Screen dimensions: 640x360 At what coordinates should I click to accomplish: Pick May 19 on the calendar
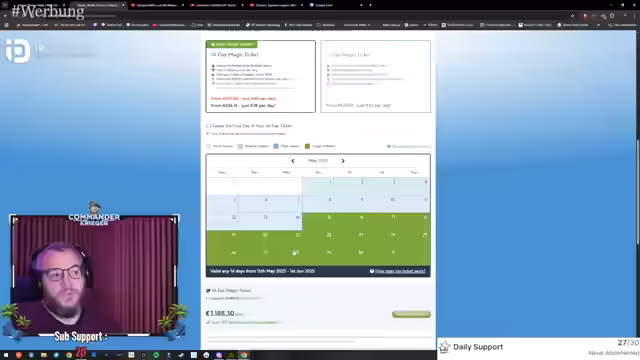[222, 239]
